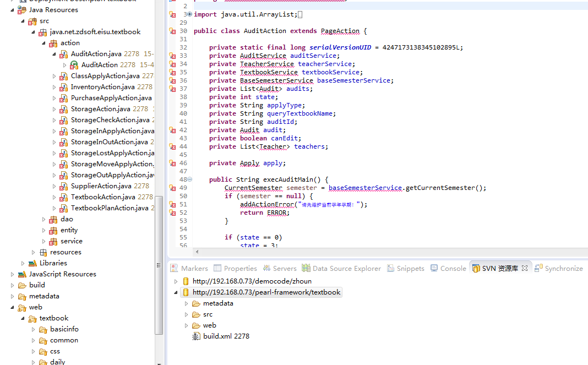Click the SVN repository icon for pearl-framework/textbook
588x365 pixels.
pos(186,292)
